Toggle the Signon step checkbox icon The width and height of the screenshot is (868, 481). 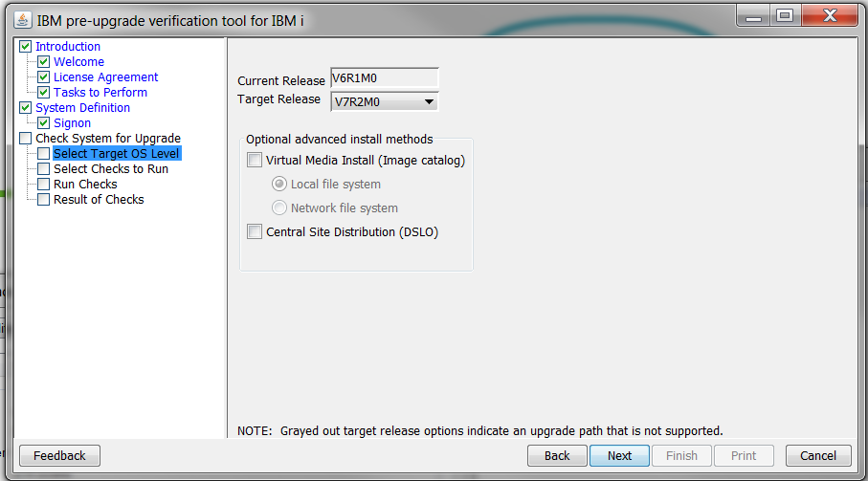click(x=44, y=122)
